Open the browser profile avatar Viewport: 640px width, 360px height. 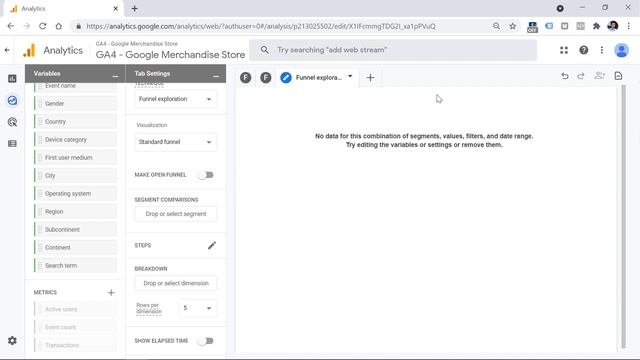click(613, 26)
